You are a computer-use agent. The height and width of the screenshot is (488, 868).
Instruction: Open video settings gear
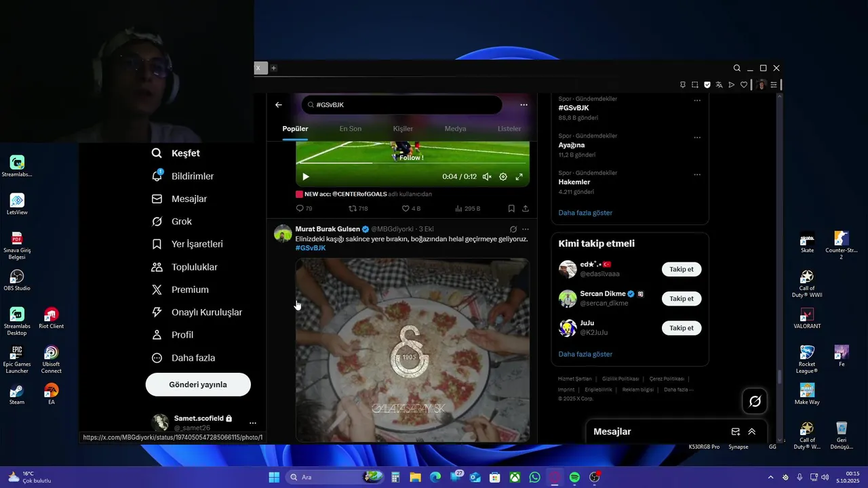(503, 177)
